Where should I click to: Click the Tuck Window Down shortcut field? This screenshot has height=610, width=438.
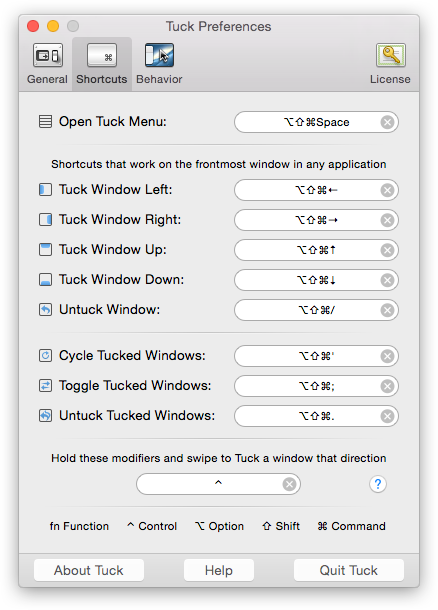point(316,280)
